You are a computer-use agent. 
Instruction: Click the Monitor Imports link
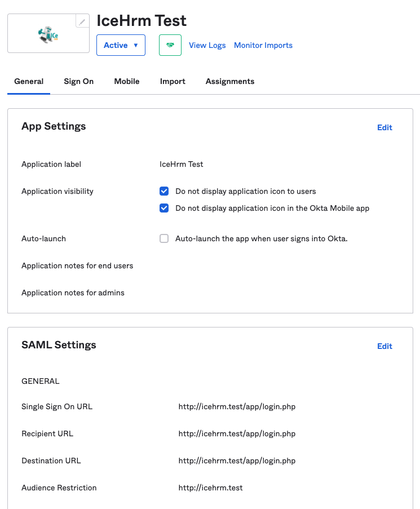click(x=263, y=45)
